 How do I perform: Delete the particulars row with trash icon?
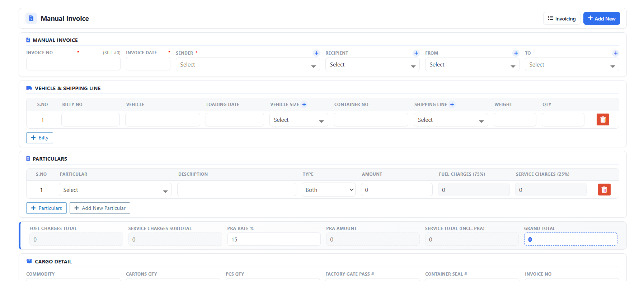coord(604,189)
